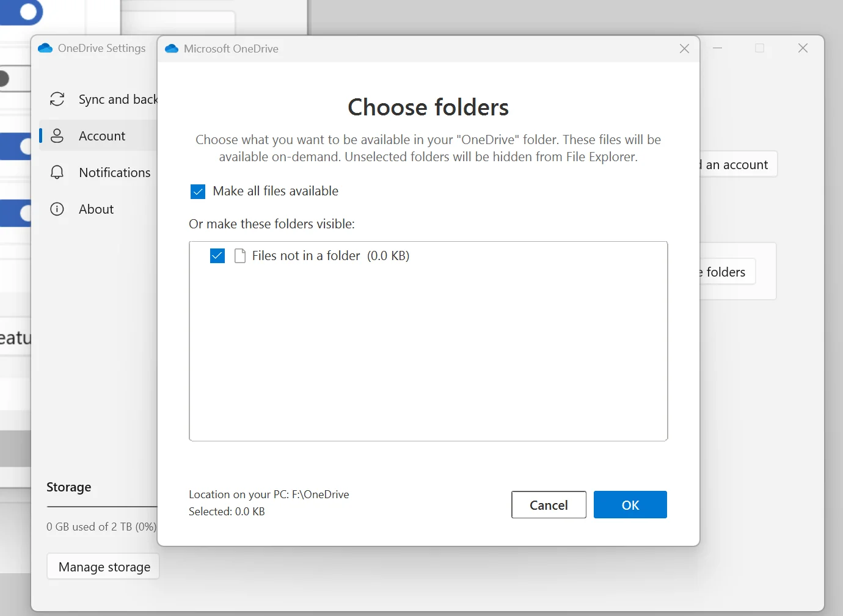Toggle Files not in a folder checkbox

(217, 256)
